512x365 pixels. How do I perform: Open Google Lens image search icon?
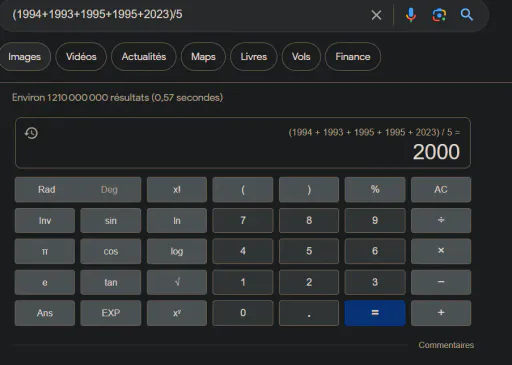tap(439, 15)
